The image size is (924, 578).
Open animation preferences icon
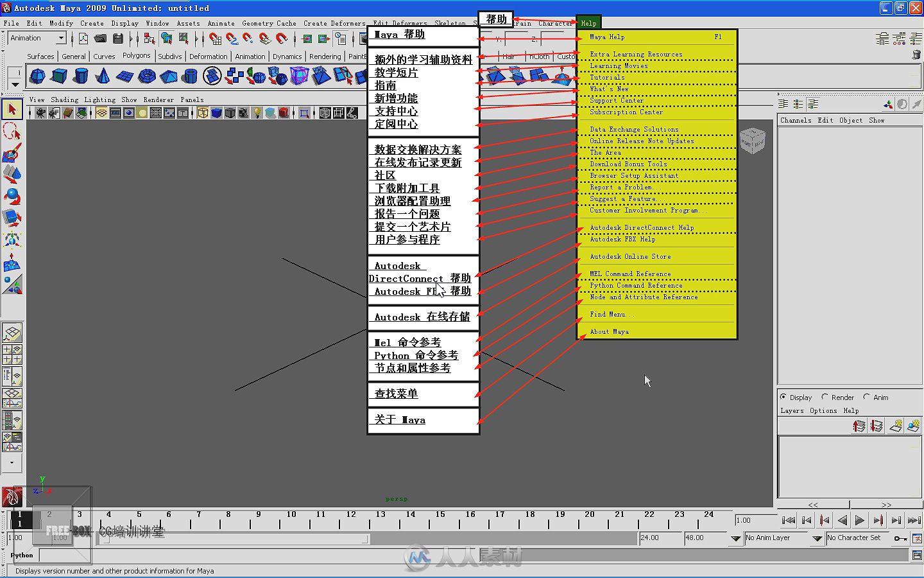[917, 538]
